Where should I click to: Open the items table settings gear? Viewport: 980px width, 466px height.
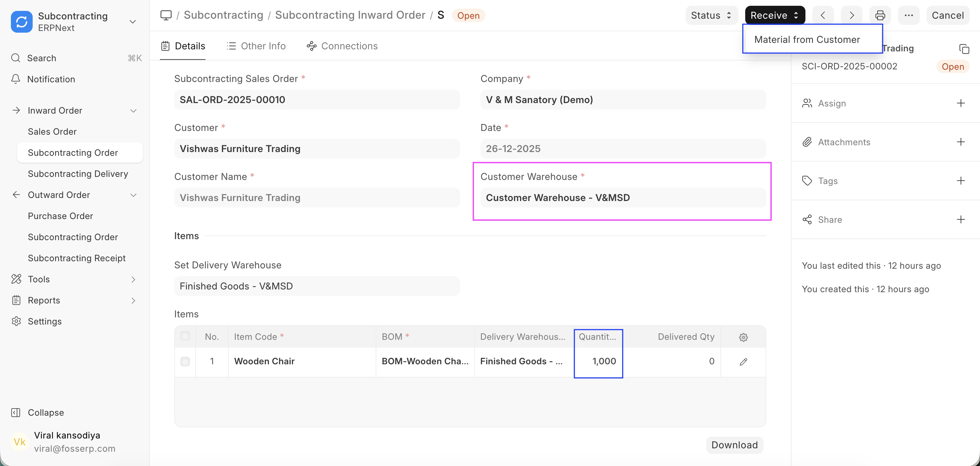coord(743,337)
